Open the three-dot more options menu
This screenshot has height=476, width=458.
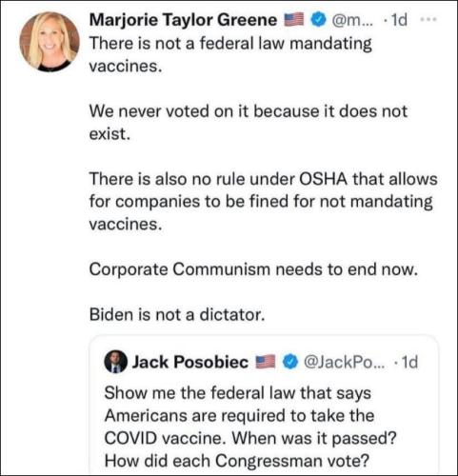[428, 20]
